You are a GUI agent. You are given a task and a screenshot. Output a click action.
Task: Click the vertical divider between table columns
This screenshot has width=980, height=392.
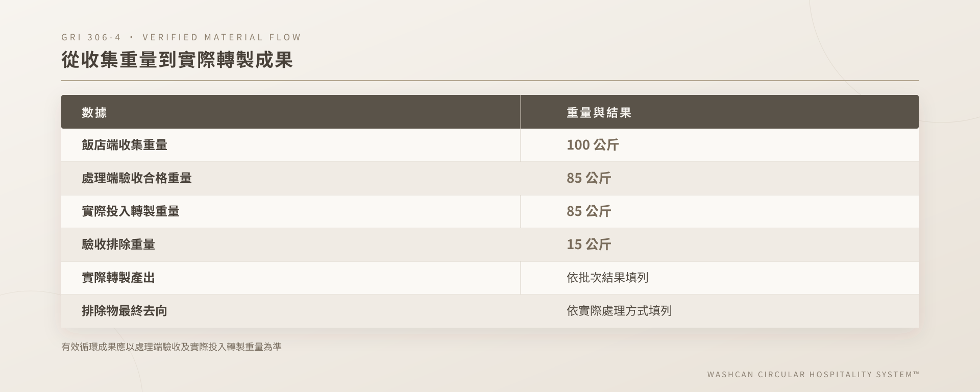click(521, 194)
